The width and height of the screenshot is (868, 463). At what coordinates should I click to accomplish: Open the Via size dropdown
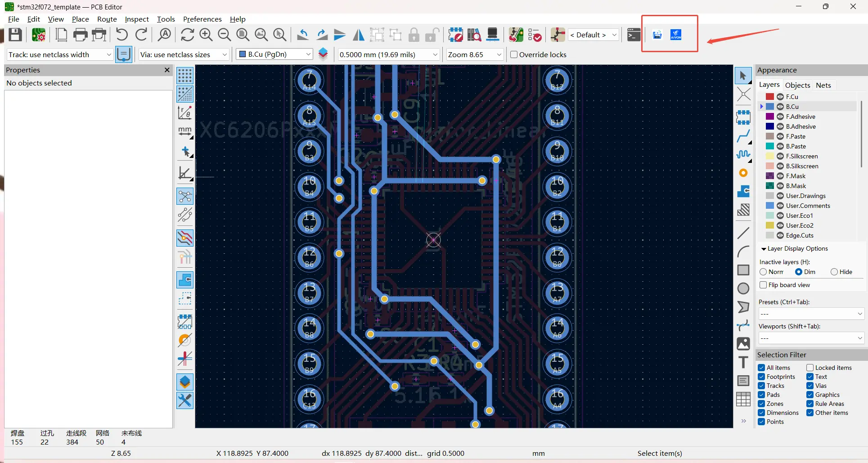point(184,54)
